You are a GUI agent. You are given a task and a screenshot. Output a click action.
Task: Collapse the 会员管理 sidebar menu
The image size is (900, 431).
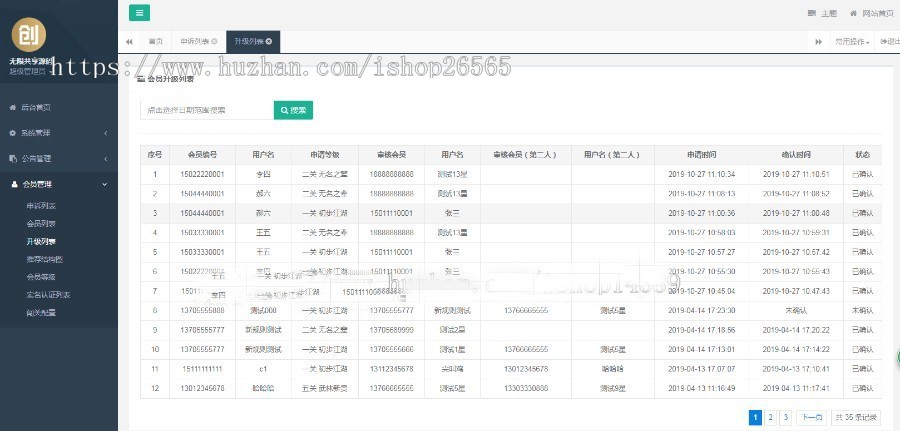(x=58, y=184)
